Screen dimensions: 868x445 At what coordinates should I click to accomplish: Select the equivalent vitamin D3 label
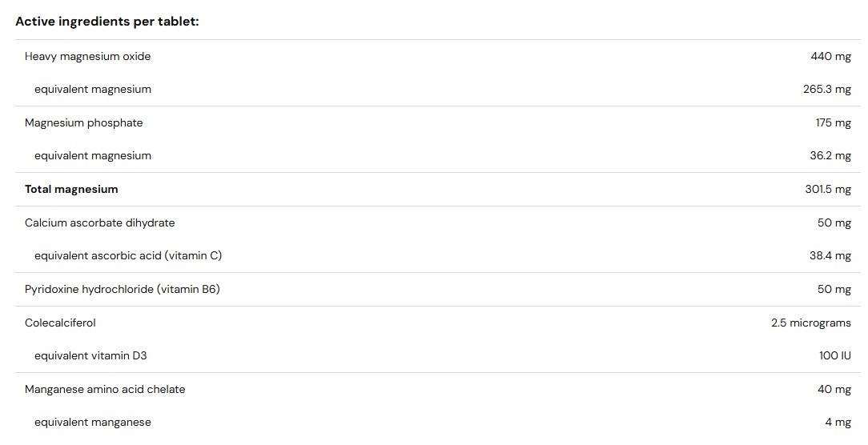click(x=92, y=355)
